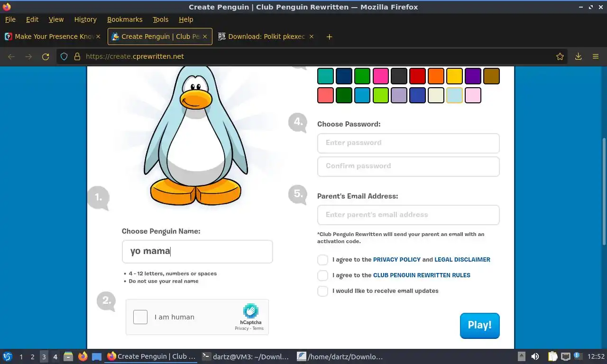This screenshot has height=364, width=607.
Task: Agree to the privacy policy checkbox
Action: [322, 260]
